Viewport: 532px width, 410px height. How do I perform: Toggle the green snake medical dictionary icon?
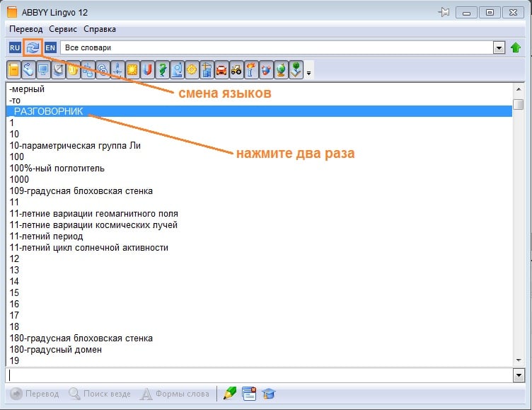tap(162, 69)
